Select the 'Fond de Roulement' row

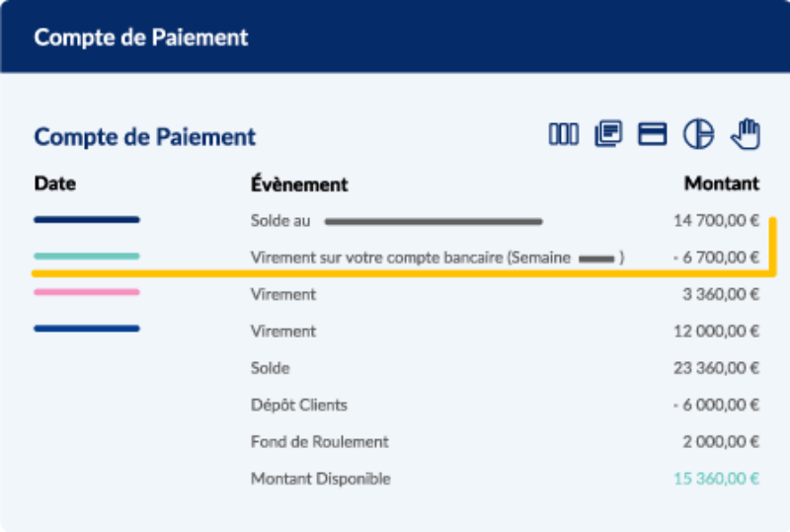(x=319, y=441)
